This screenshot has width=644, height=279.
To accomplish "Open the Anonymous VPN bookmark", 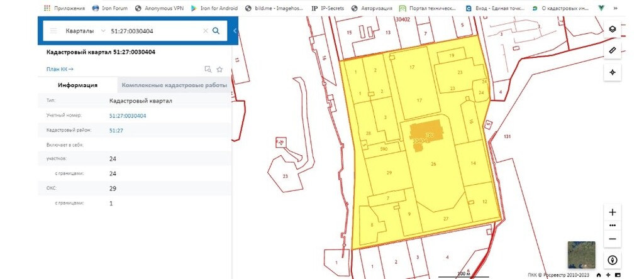I will [159, 8].
